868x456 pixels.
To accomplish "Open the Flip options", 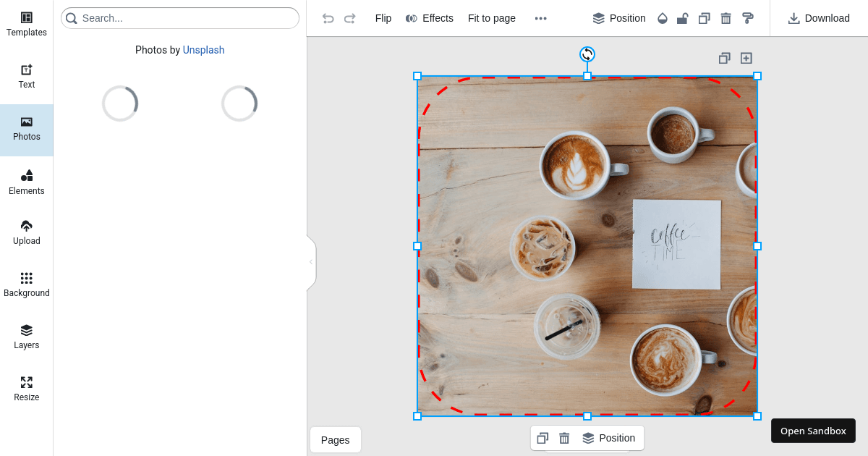I will point(383,18).
